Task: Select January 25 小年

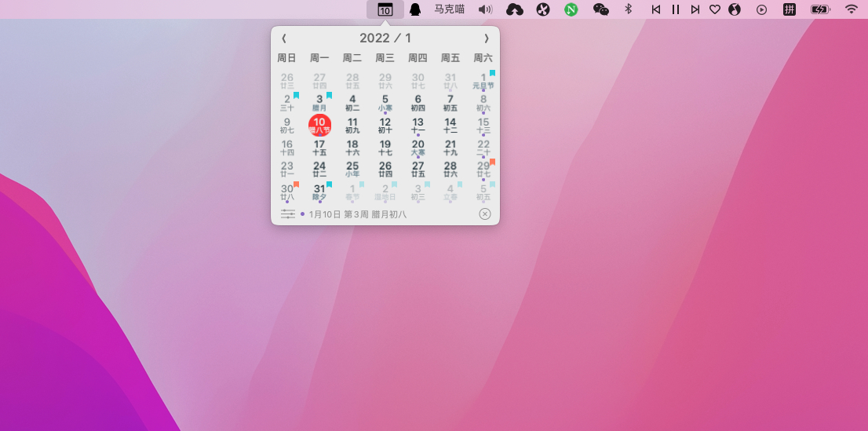Action: pos(352,170)
